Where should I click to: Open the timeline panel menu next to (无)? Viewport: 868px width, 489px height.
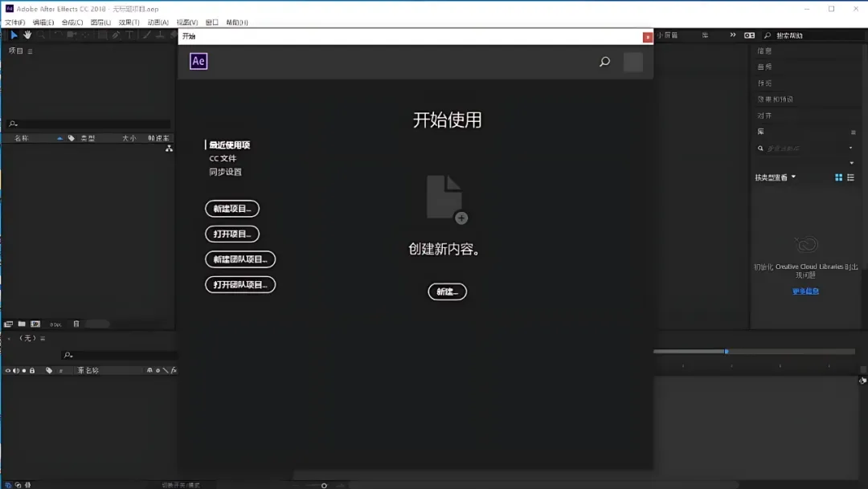[43, 339]
